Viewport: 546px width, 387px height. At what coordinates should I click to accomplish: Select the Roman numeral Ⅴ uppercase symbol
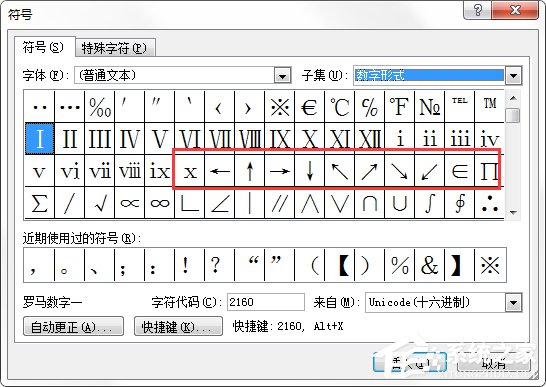click(159, 138)
